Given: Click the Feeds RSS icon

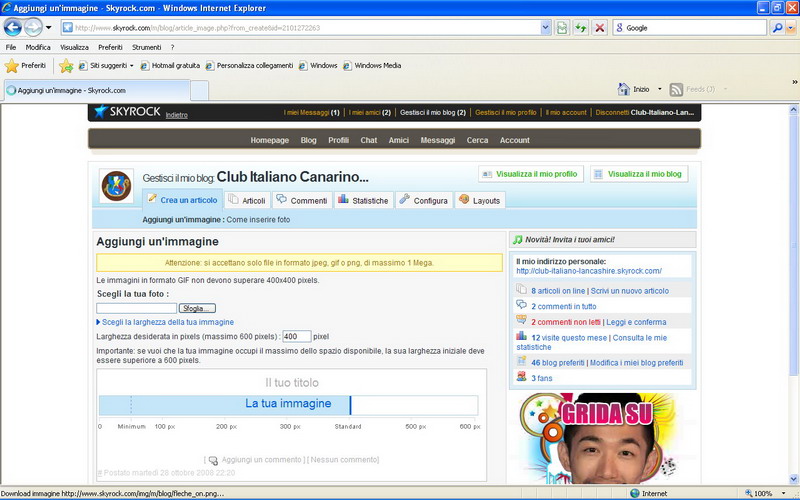Looking at the screenshot, I should 676,89.
